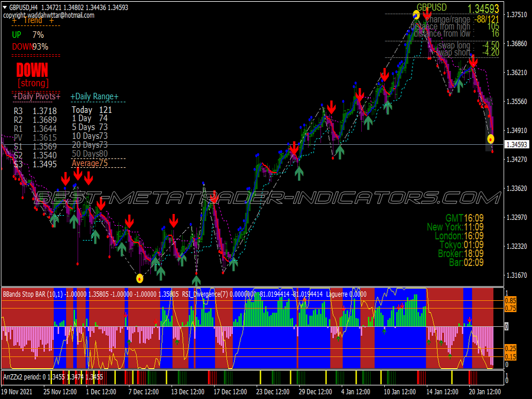This screenshot has height=399, width=532.
Task: Click the 0.75 level label in indicator window
Action: coord(510,309)
